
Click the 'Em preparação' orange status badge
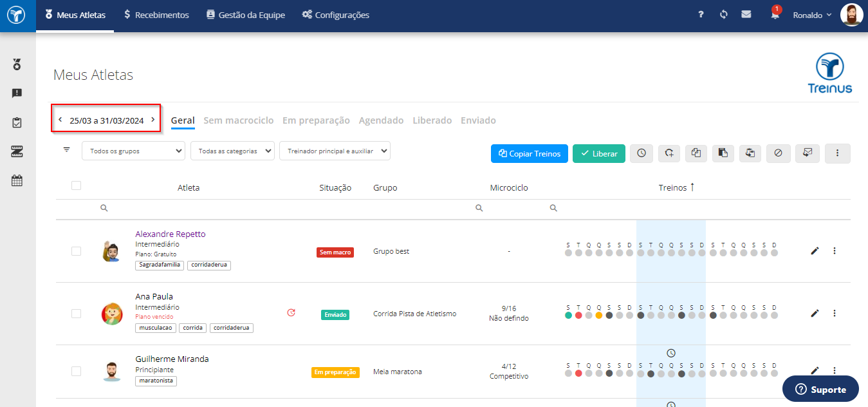pyautogui.click(x=335, y=372)
